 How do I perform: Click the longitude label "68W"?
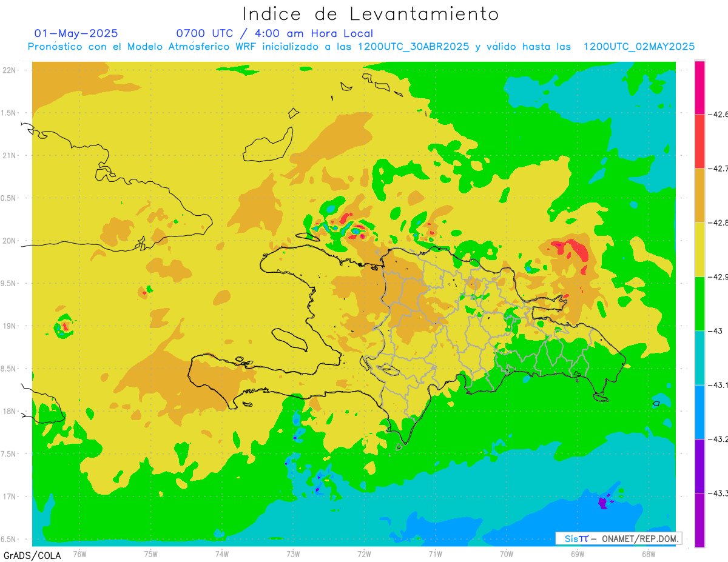pyautogui.click(x=649, y=554)
